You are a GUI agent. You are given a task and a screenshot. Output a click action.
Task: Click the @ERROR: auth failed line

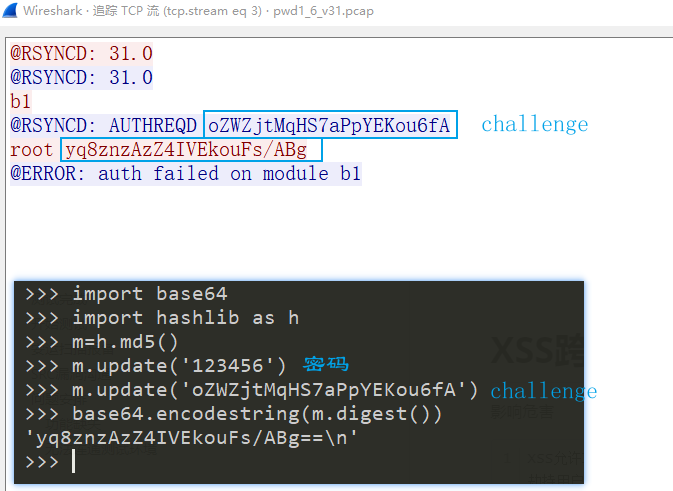[186, 174]
